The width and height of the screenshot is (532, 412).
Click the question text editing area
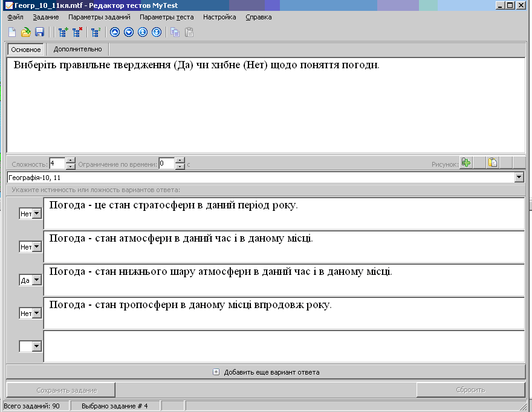[x=266, y=105]
